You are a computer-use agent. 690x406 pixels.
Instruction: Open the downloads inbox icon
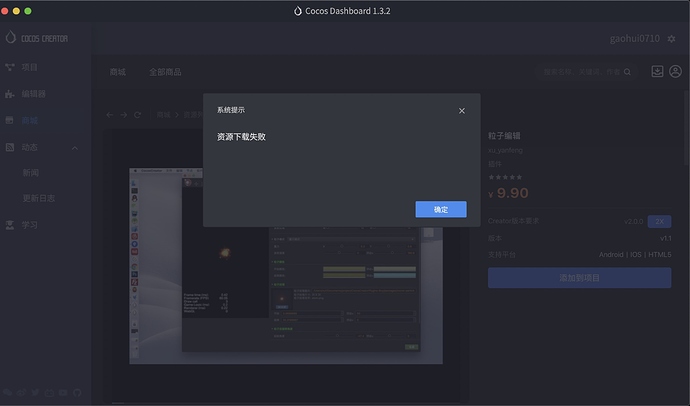(x=657, y=71)
